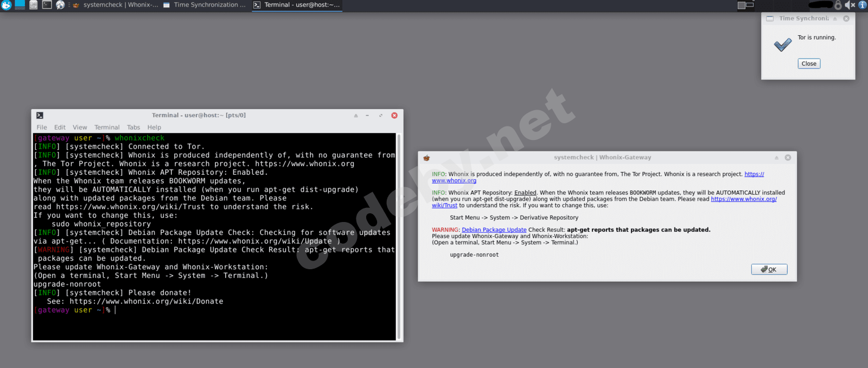868x368 pixels.
Task: Select first workspace in workspace switcher
Action: point(742,5)
